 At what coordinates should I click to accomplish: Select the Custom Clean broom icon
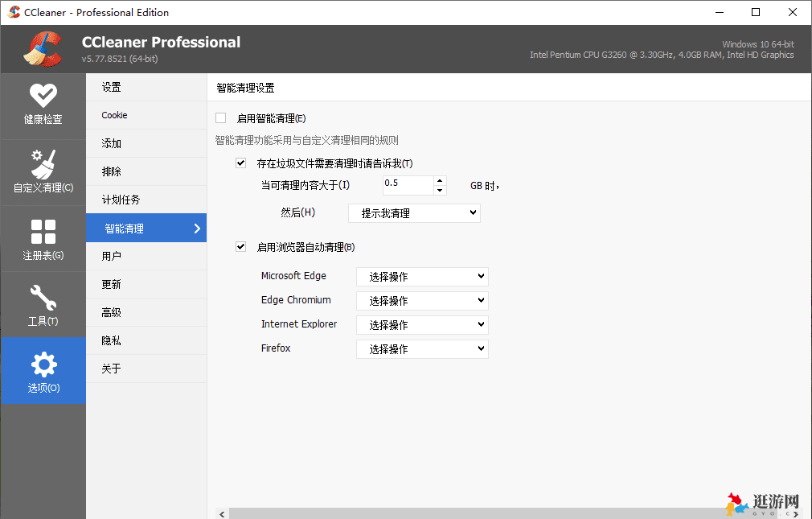coord(43,163)
